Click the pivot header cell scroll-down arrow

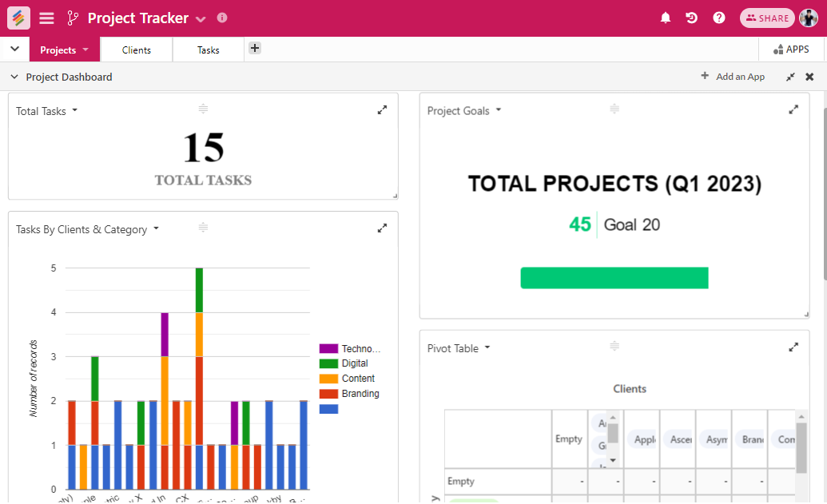[x=613, y=460]
